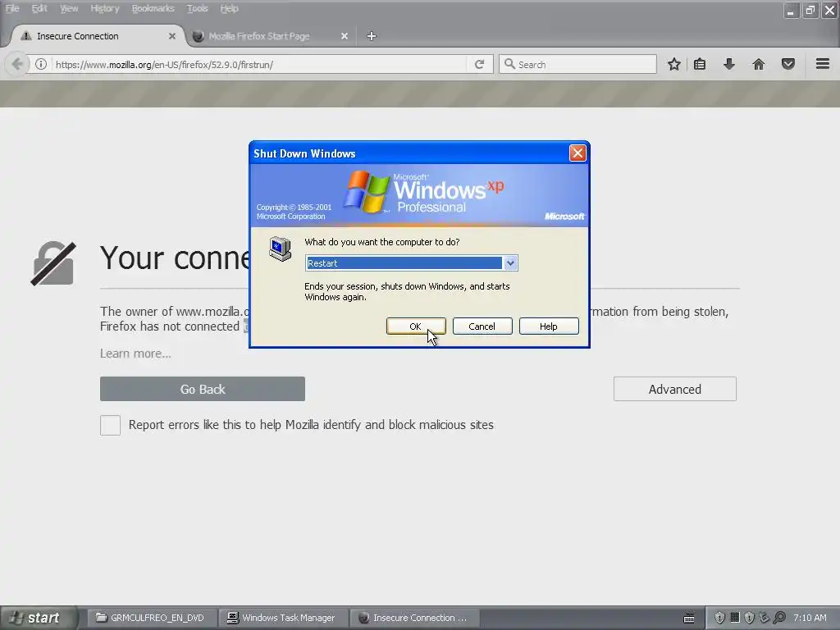Open a new tab with plus icon
This screenshot has width=840, height=630.
(372, 36)
